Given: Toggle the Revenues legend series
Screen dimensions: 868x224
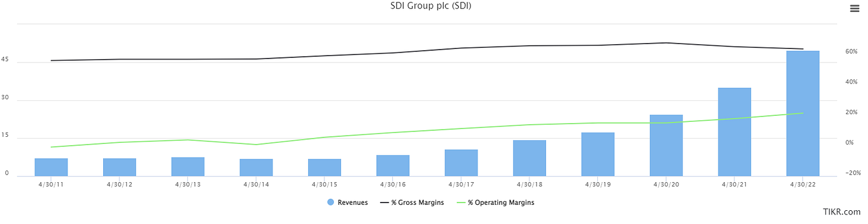Looking at the screenshot, I should coord(348,202).
